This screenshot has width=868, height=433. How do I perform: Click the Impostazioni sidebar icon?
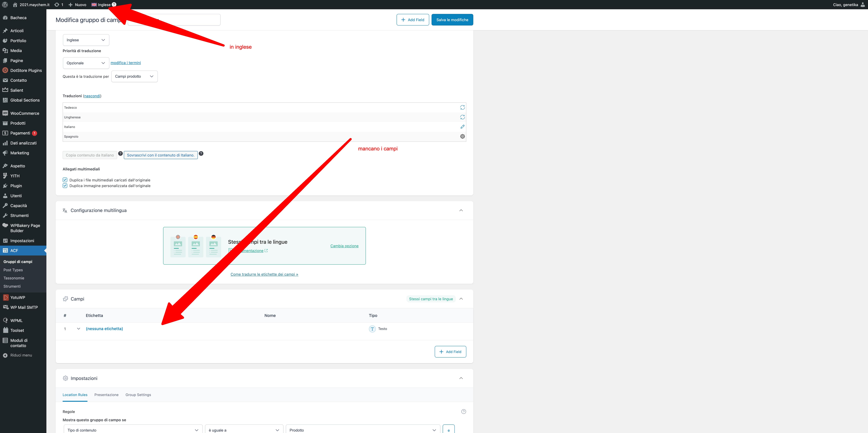coord(5,241)
